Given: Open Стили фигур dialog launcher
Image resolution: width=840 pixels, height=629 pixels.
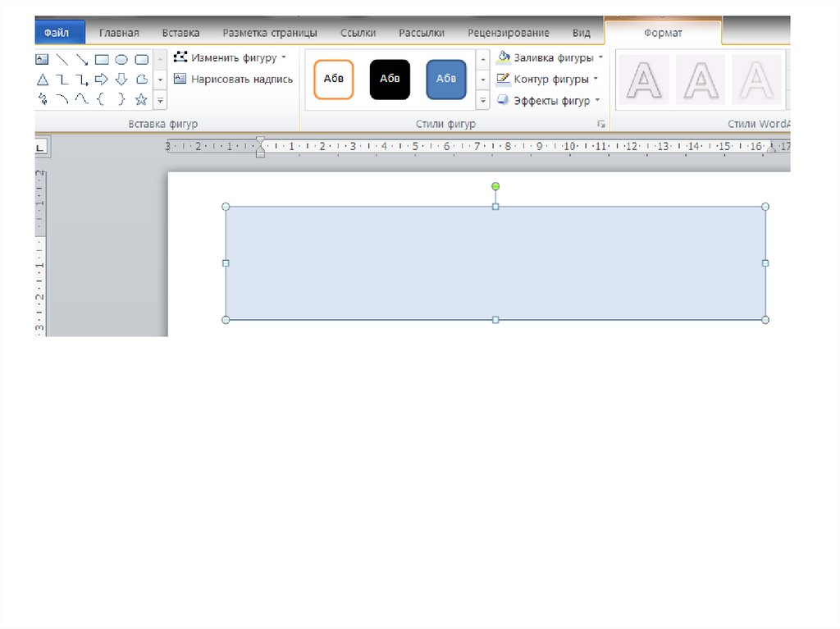Looking at the screenshot, I should tap(601, 125).
